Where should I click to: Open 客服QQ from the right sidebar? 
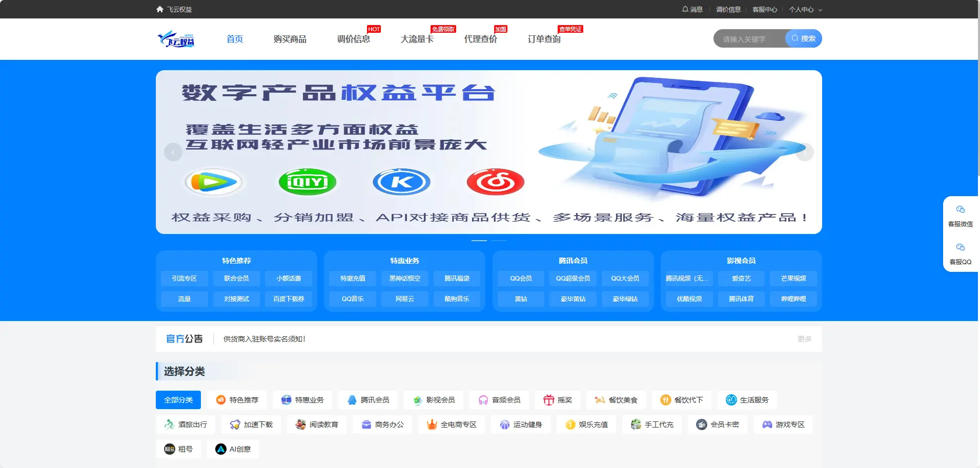tap(961, 253)
